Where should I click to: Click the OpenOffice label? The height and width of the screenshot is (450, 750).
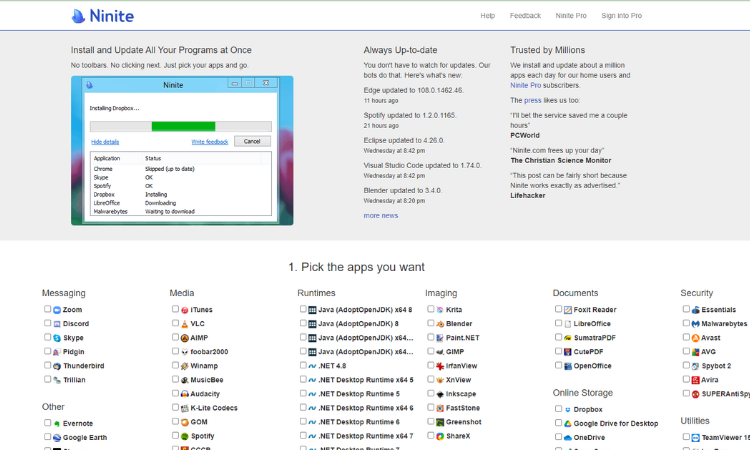point(592,366)
